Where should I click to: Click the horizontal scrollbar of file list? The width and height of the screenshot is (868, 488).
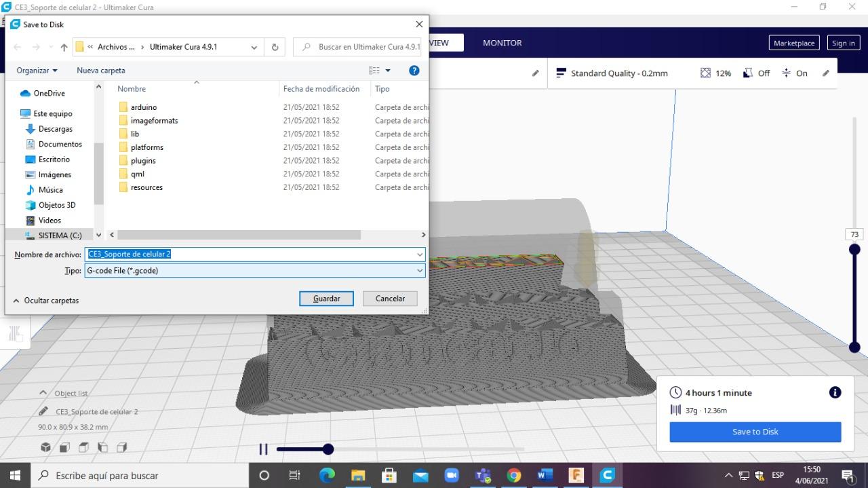point(239,235)
